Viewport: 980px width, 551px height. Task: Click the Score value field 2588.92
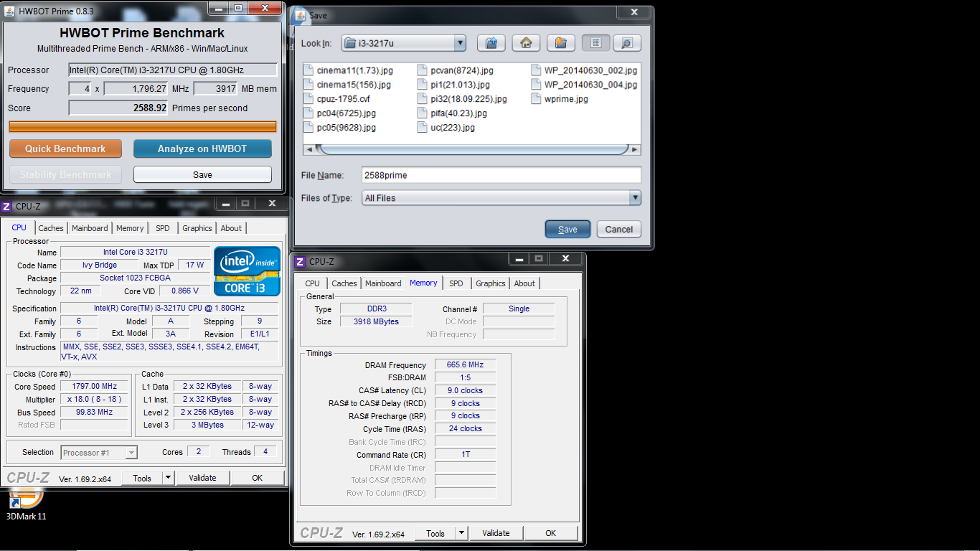(x=118, y=108)
